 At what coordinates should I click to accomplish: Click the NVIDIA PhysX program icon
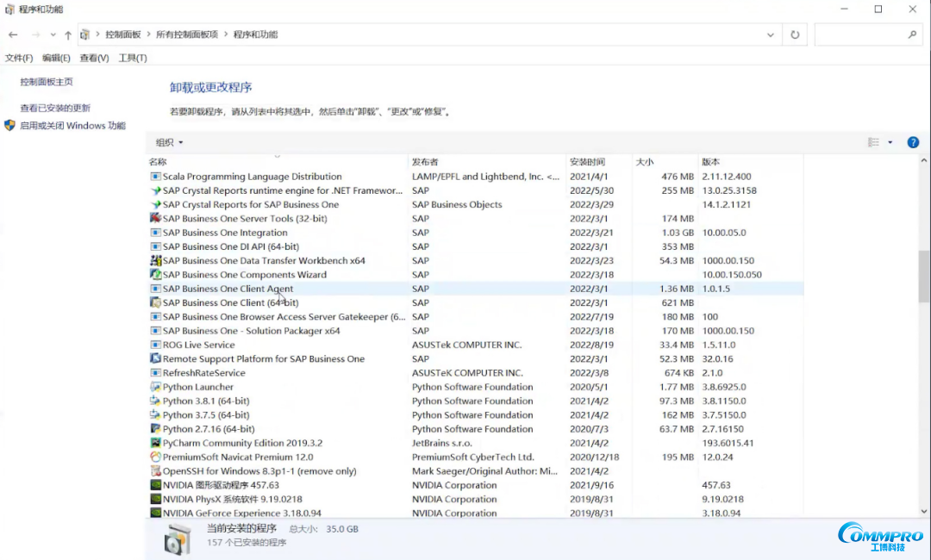(155, 499)
